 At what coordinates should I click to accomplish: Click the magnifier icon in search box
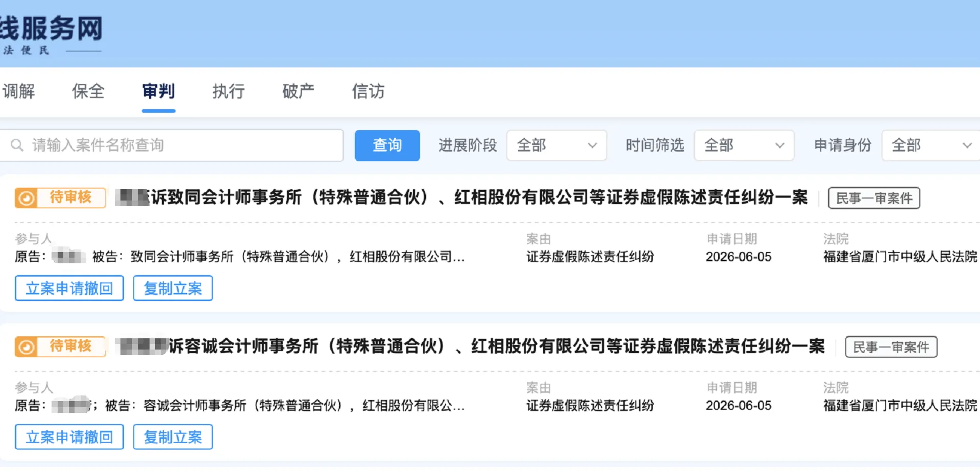coord(17,145)
